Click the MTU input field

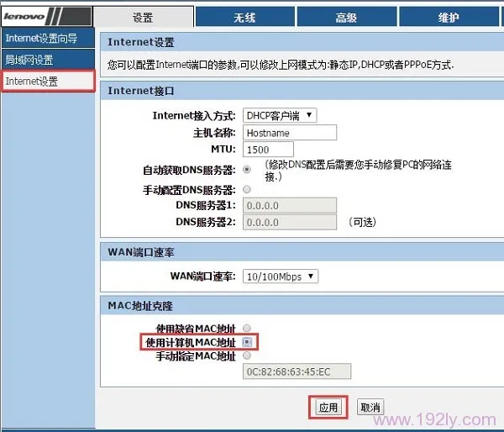(x=267, y=149)
